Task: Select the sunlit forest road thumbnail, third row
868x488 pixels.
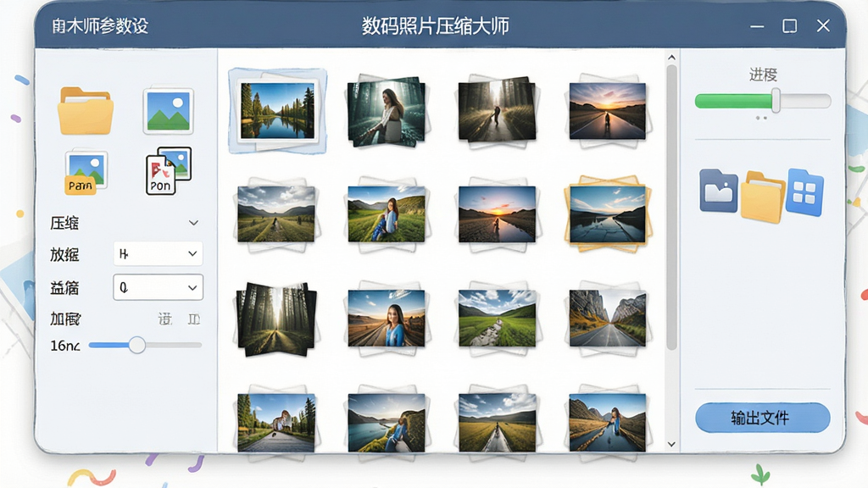Action: coord(276,319)
